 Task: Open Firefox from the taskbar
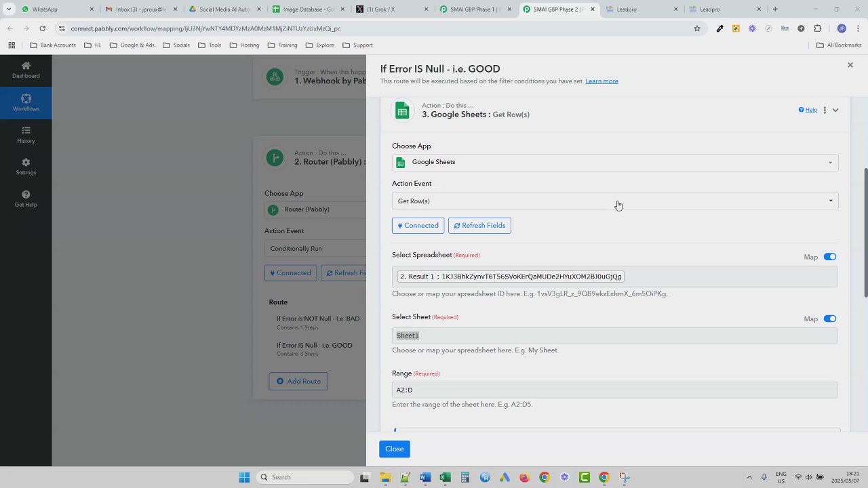point(524,477)
